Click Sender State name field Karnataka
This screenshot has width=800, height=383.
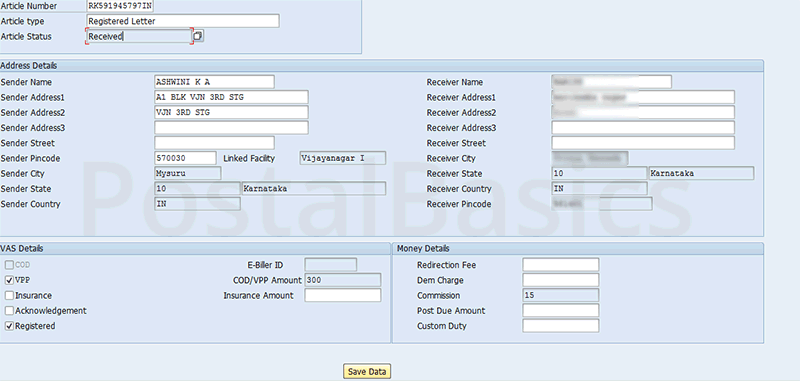314,189
